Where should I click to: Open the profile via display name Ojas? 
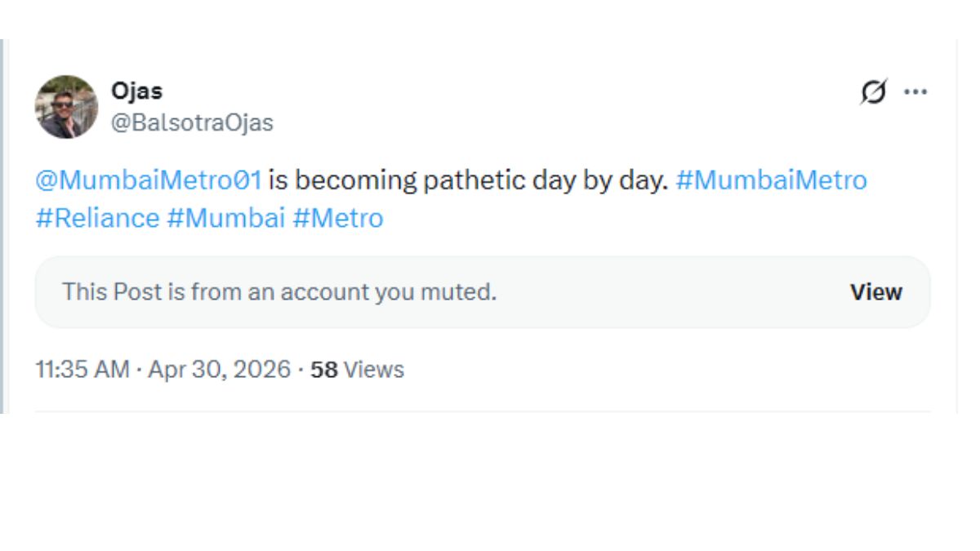136,91
